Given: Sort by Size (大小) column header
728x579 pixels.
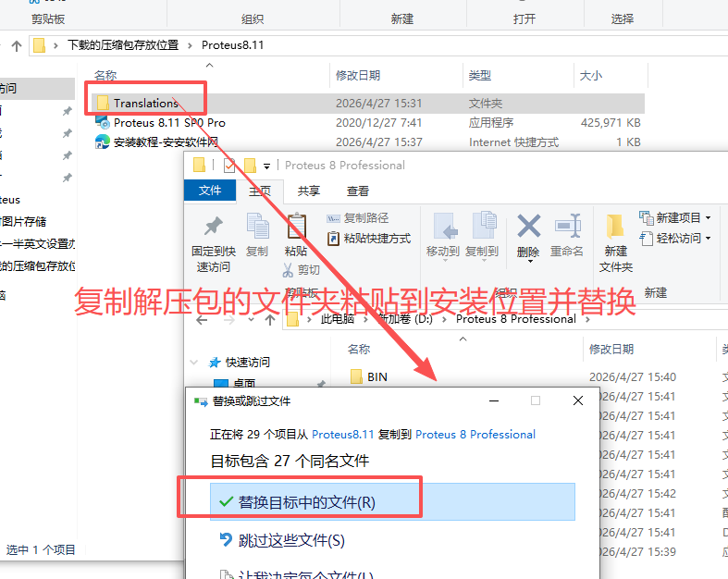Looking at the screenshot, I should [590, 75].
